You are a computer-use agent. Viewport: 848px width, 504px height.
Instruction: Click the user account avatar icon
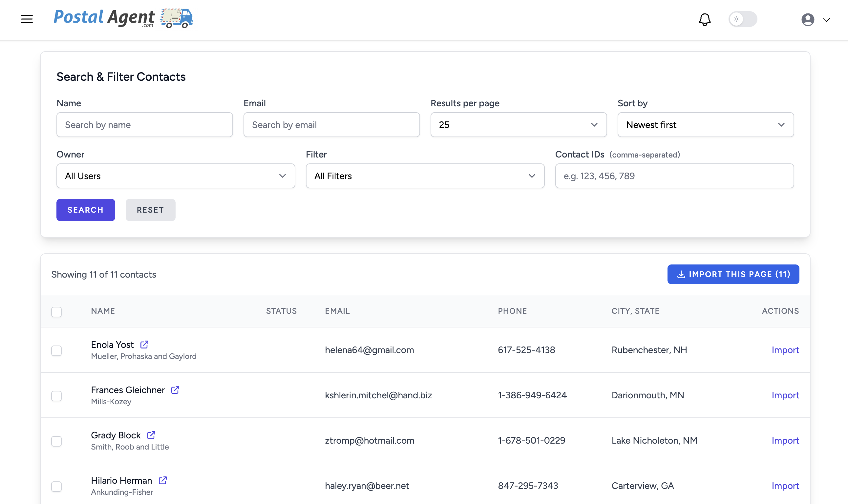click(808, 20)
